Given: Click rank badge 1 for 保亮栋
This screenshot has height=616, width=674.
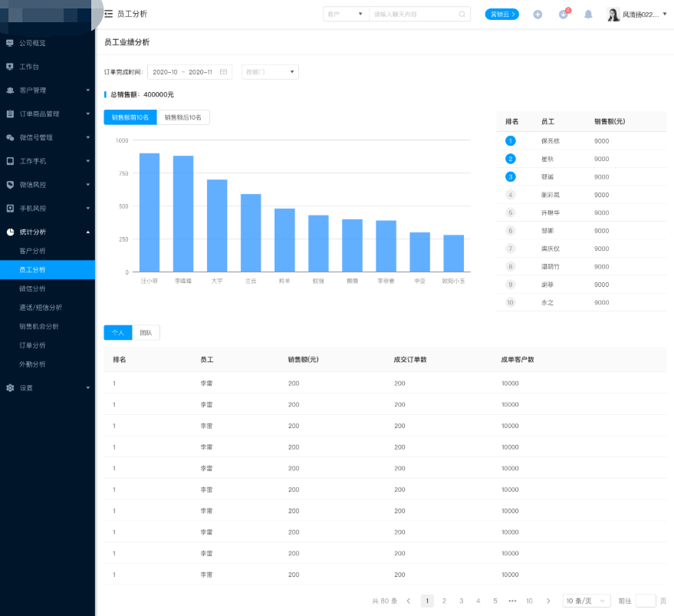Looking at the screenshot, I should [510, 140].
